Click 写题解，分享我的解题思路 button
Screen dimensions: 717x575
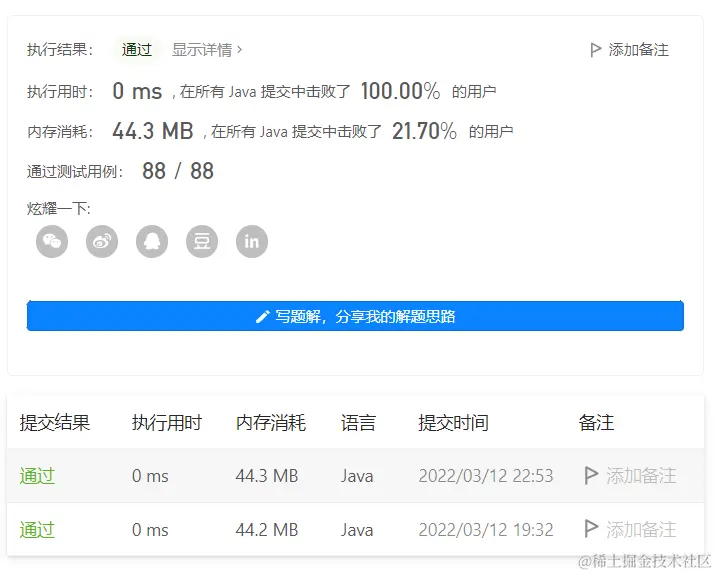pyautogui.click(x=355, y=316)
